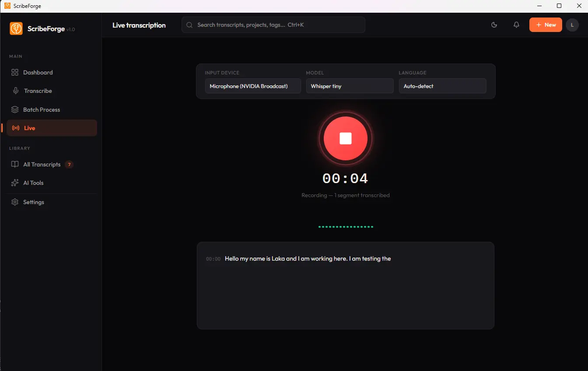Click the green audio level indicator

346,227
